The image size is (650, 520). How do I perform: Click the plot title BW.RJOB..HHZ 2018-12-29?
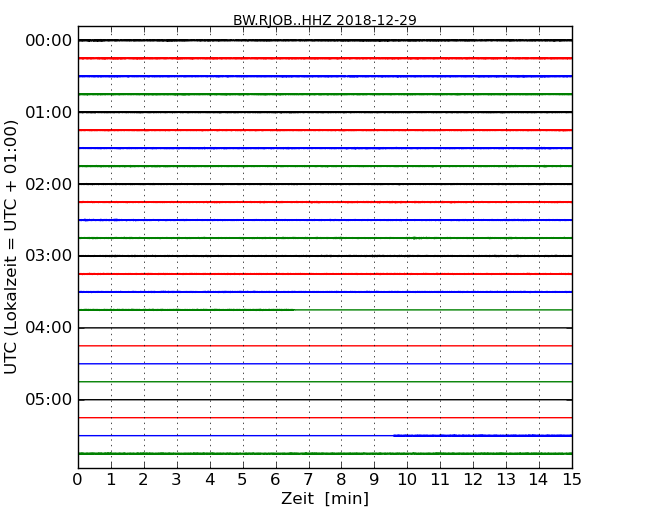[325, 20]
